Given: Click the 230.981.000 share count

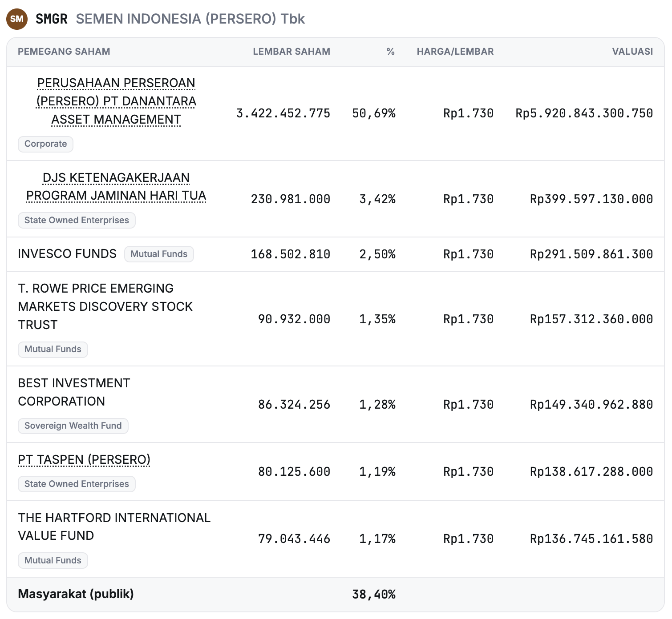Looking at the screenshot, I should click(x=291, y=199).
